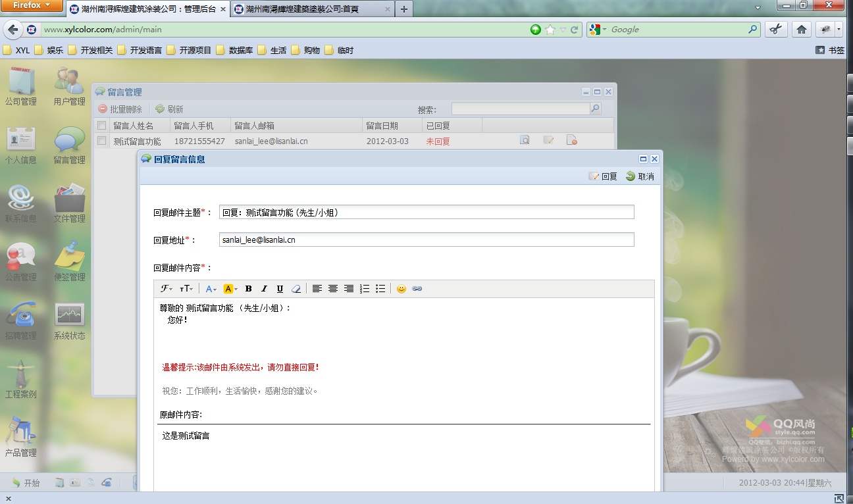Image resolution: width=853 pixels, height=504 pixels.
Task: Insert a hyperlink in the reply
Action: (417, 289)
